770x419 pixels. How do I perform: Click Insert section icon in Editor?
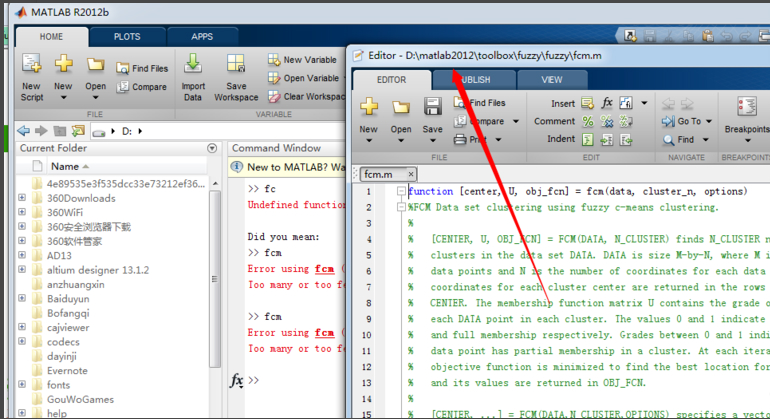click(587, 103)
